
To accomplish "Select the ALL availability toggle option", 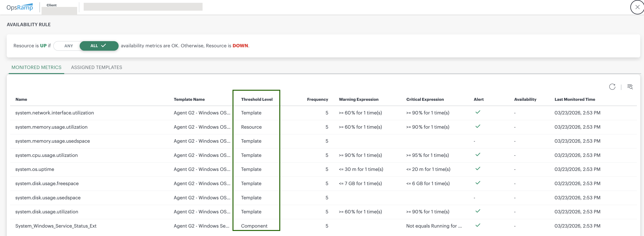I will [x=98, y=46].
